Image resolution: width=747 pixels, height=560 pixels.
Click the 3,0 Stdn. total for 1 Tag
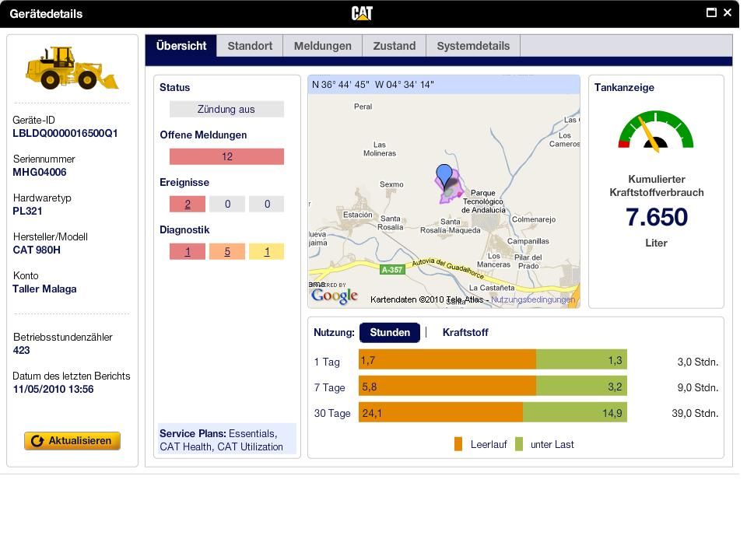pyautogui.click(x=697, y=362)
